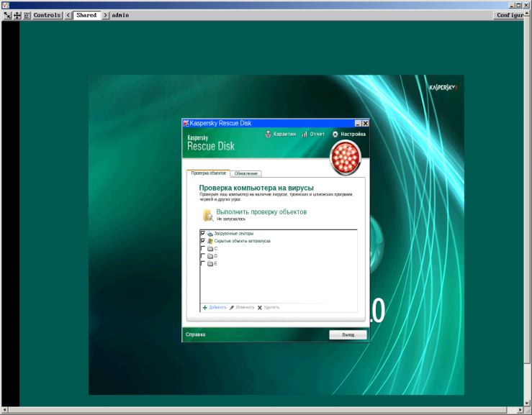
Task: Click the boot sectors disk icon
Action: 210,234
